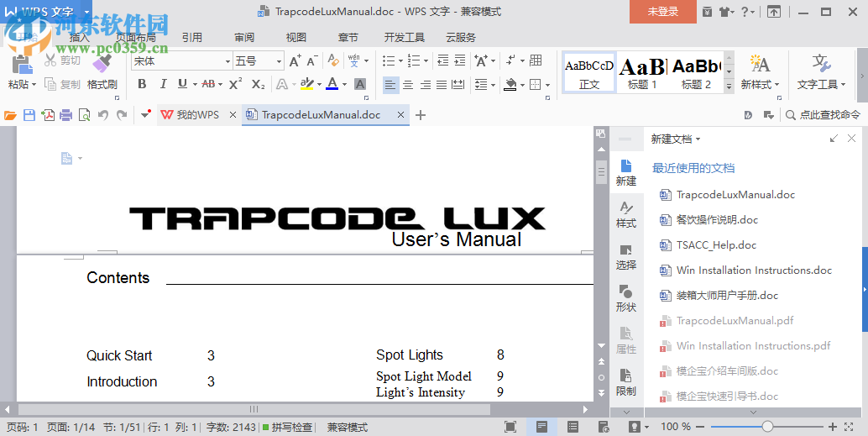Expand the font color dropdown arrow
This screenshot has width=868, height=436.
[344, 84]
